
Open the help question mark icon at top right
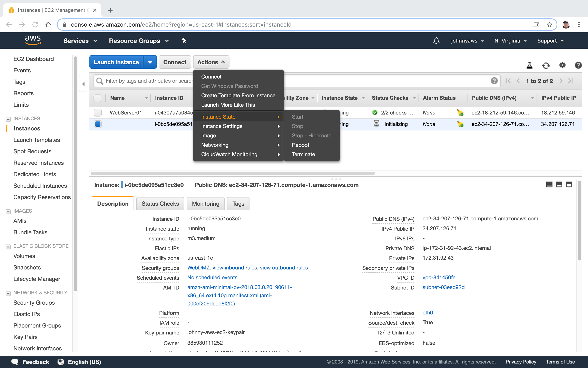[x=578, y=65]
